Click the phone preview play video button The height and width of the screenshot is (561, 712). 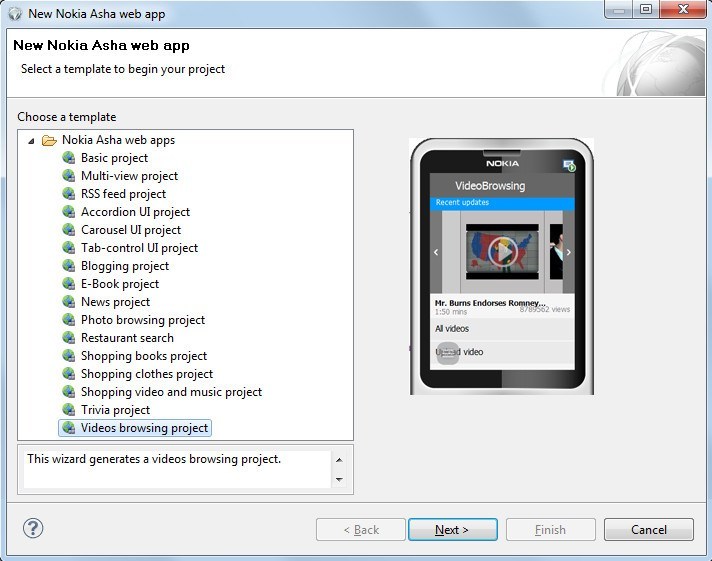tap(502, 251)
